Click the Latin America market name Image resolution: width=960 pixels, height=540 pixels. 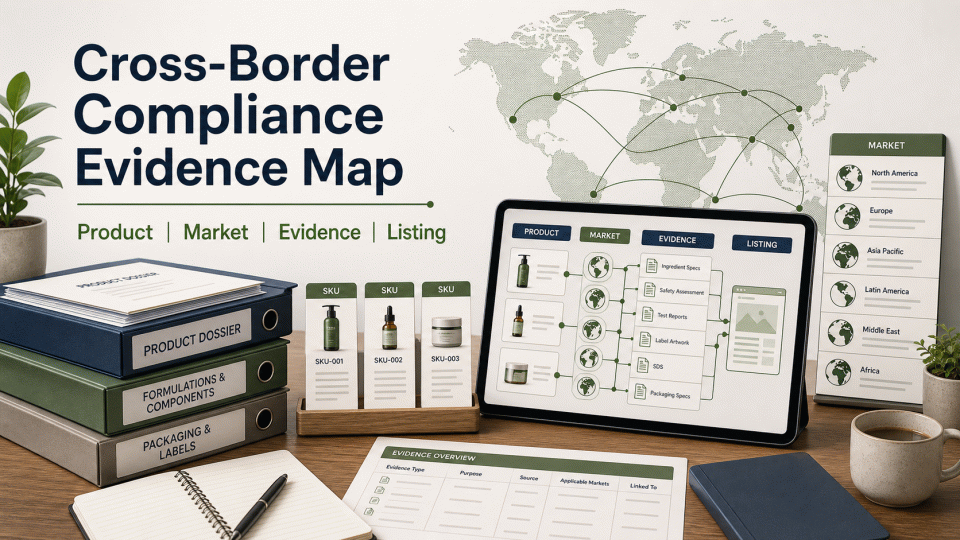click(887, 291)
